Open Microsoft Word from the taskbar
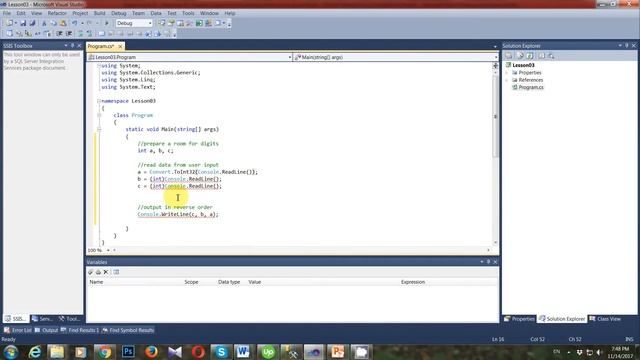The image size is (640, 360). tap(243, 351)
